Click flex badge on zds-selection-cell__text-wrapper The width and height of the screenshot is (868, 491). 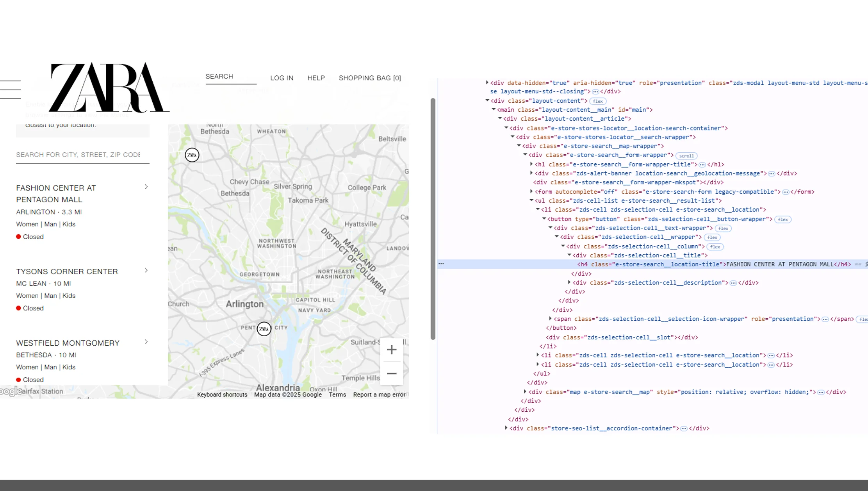[723, 229]
